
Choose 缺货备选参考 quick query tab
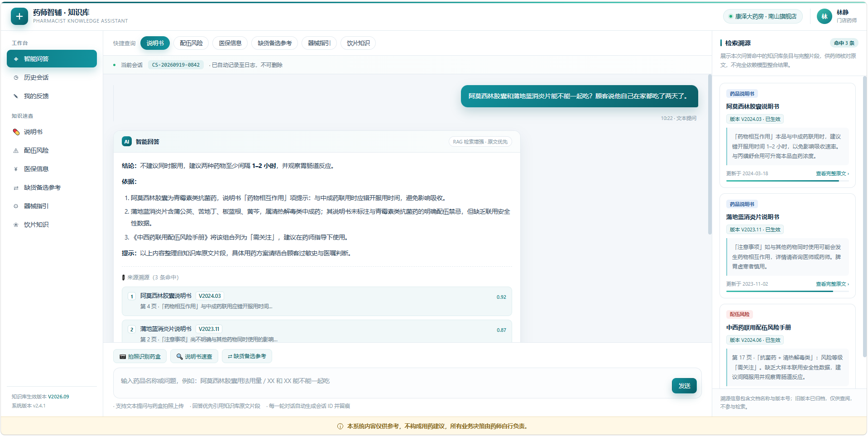pos(274,43)
